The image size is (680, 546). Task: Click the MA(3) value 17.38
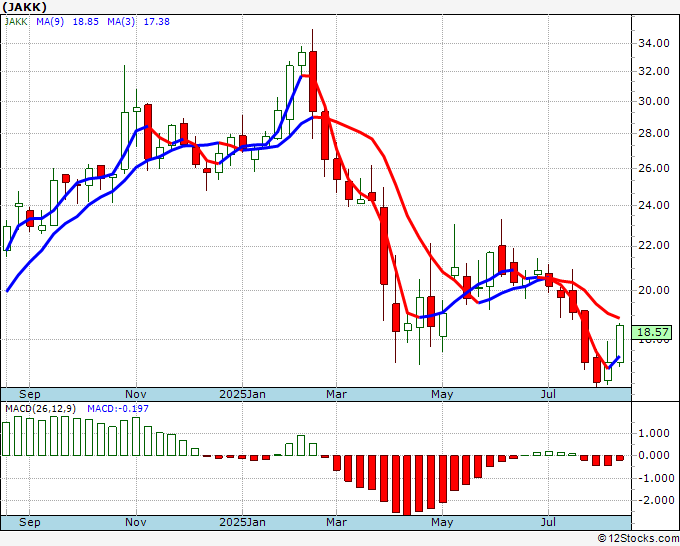(x=157, y=22)
